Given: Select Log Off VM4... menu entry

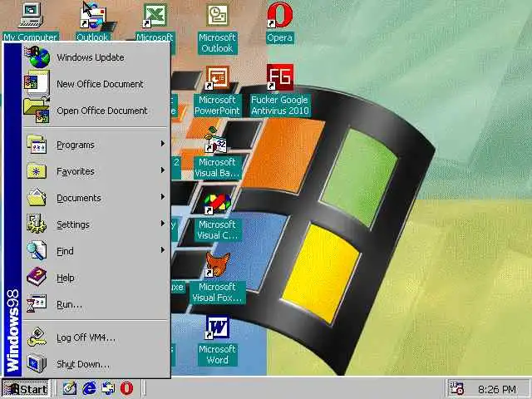Looking at the screenshot, I should pos(96,337).
